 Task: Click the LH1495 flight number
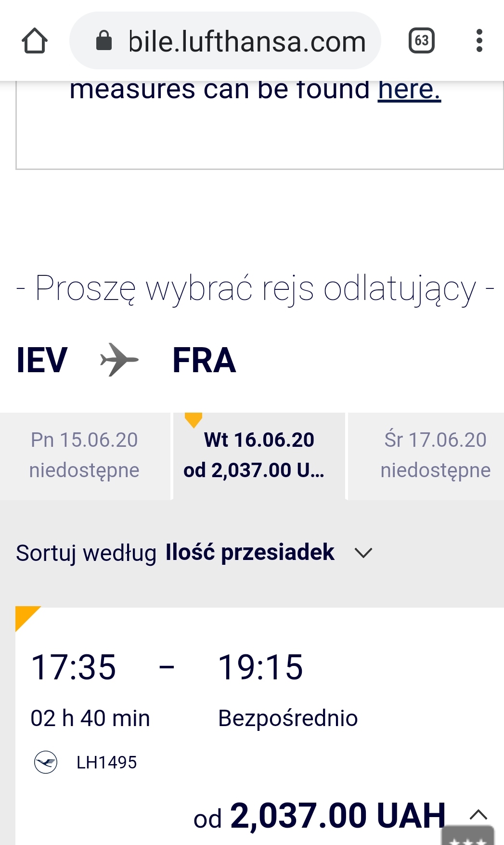pos(106,763)
